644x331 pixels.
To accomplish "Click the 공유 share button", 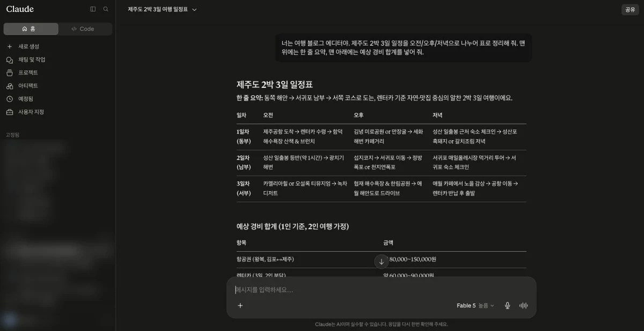I will [x=630, y=10].
